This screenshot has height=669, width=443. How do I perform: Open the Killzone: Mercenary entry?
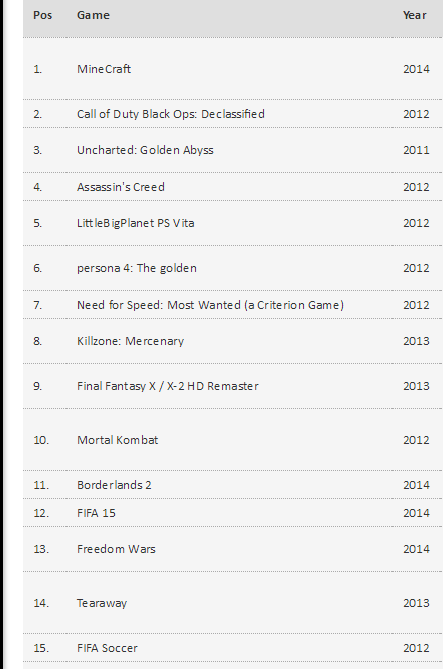pos(131,341)
